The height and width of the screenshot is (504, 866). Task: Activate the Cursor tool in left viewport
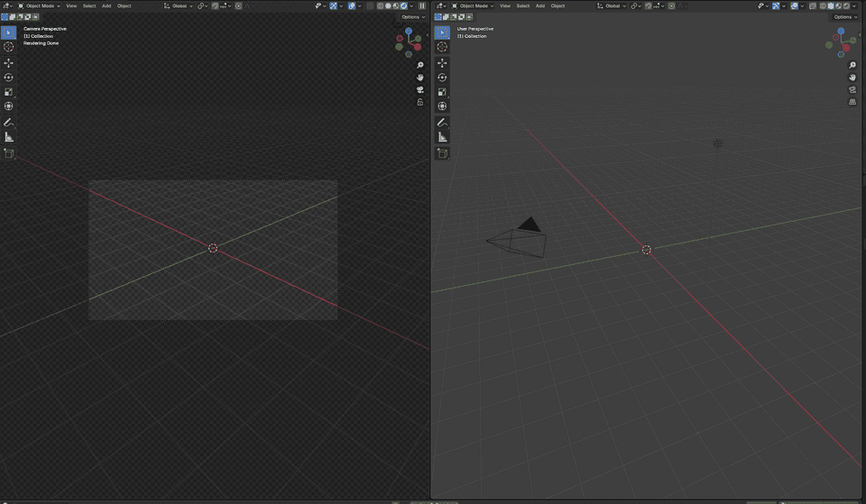(x=8, y=47)
